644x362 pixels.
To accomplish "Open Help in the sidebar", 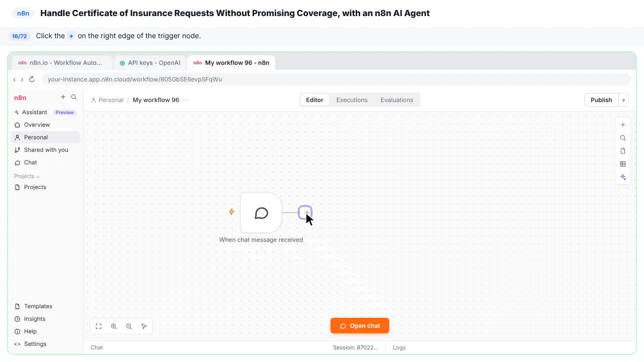I will (x=45, y=331).
